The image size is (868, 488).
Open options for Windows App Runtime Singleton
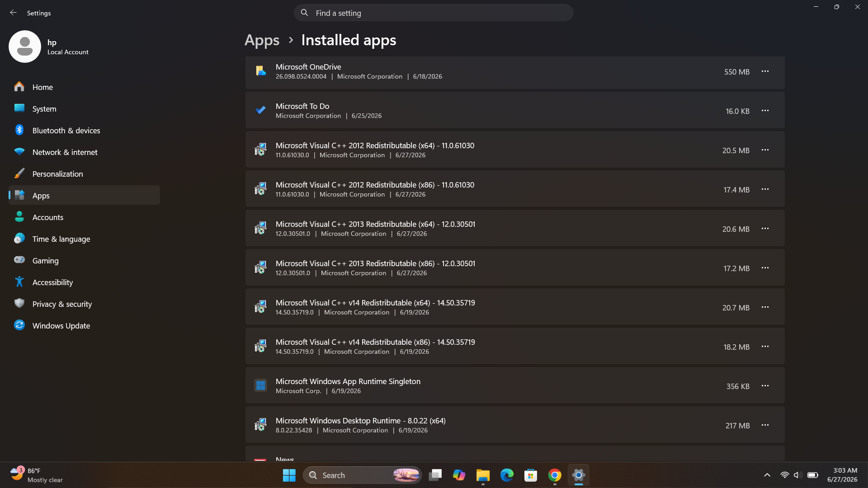click(x=765, y=386)
